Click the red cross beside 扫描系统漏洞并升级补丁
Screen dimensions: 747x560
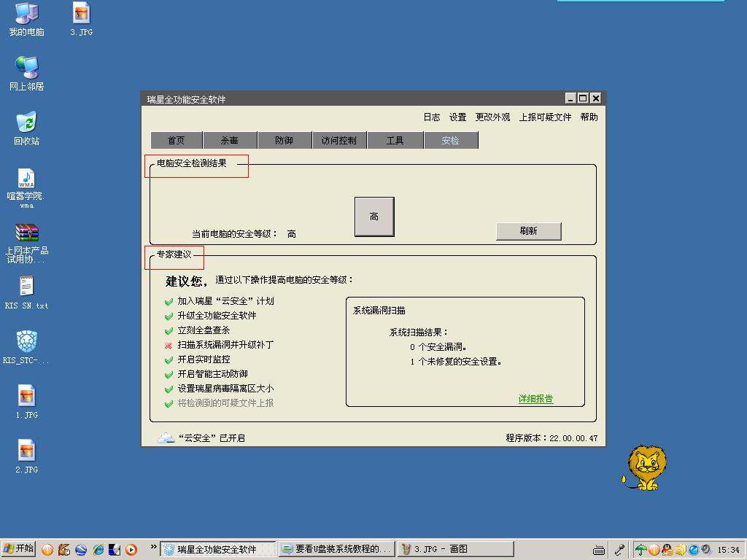[x=169, y=345]
